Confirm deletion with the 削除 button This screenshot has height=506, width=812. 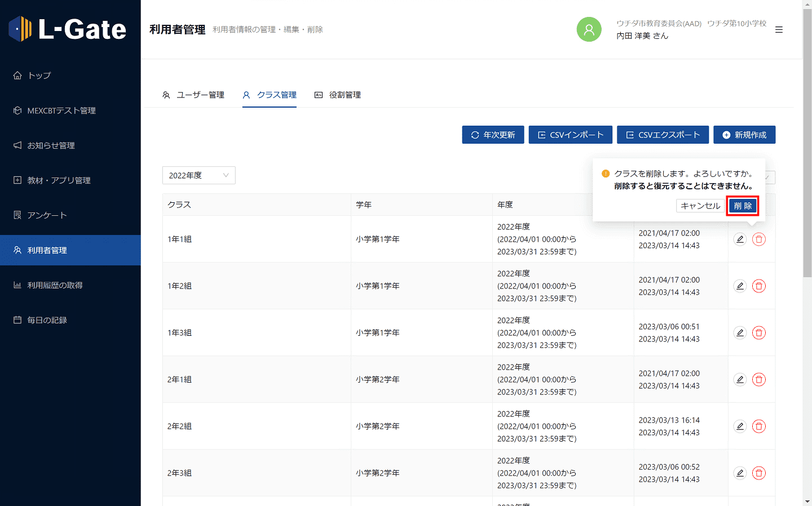click(x=743, y=206)
